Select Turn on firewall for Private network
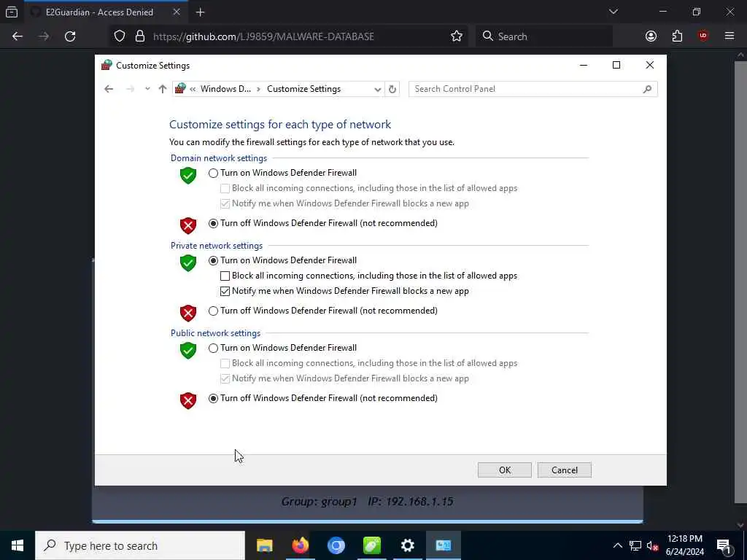 tap(214, 260)
